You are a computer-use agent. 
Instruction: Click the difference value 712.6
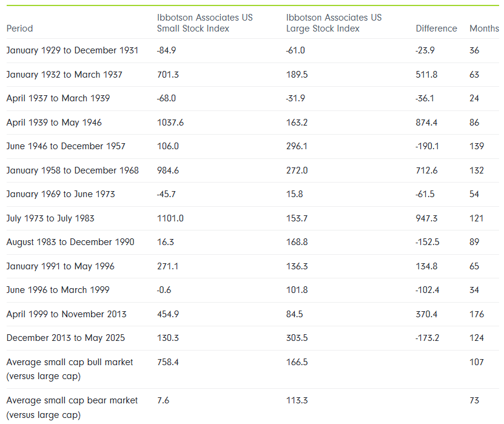428,170
